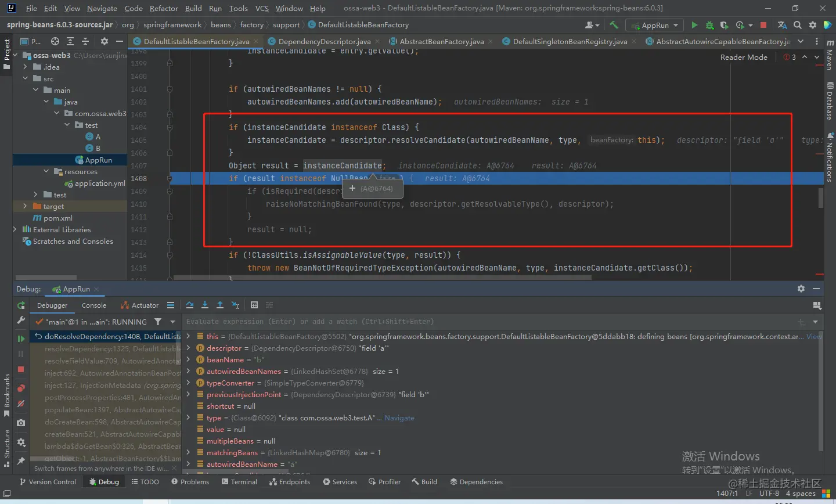The image size is (836, 504).
Task: Run AppRun with Coverage icon
Action: point(724,25)
